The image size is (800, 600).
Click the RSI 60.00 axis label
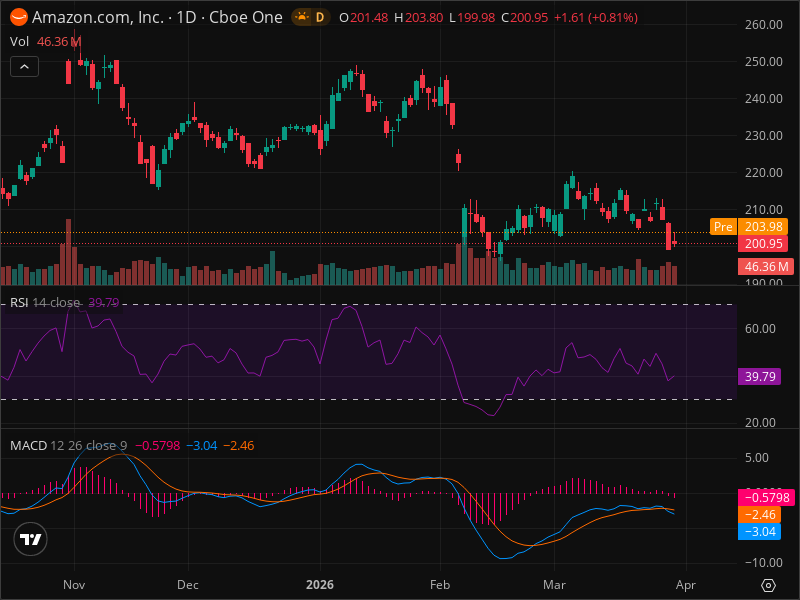point(760,329)
